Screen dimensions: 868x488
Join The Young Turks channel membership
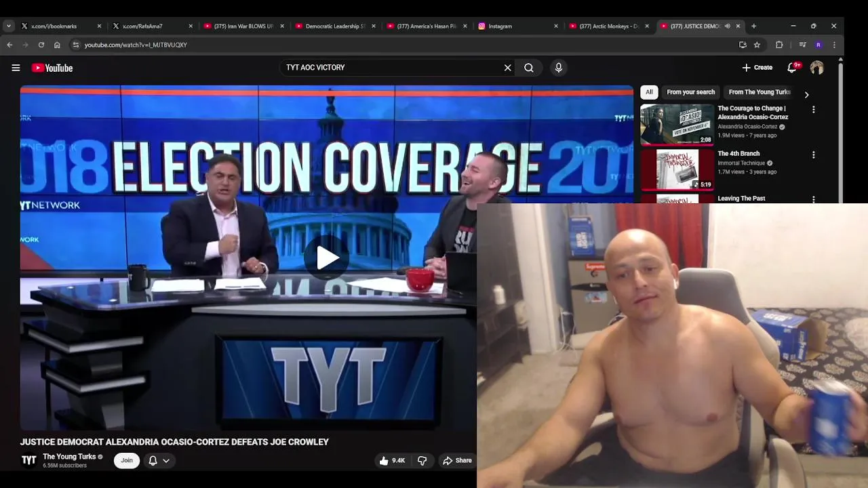pos(127,460)
